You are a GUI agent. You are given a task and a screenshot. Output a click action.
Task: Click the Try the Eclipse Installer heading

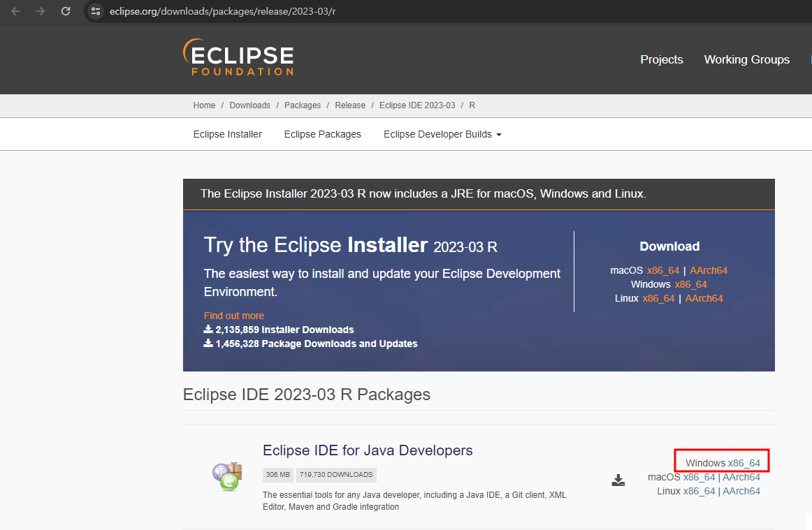[351, 245]
